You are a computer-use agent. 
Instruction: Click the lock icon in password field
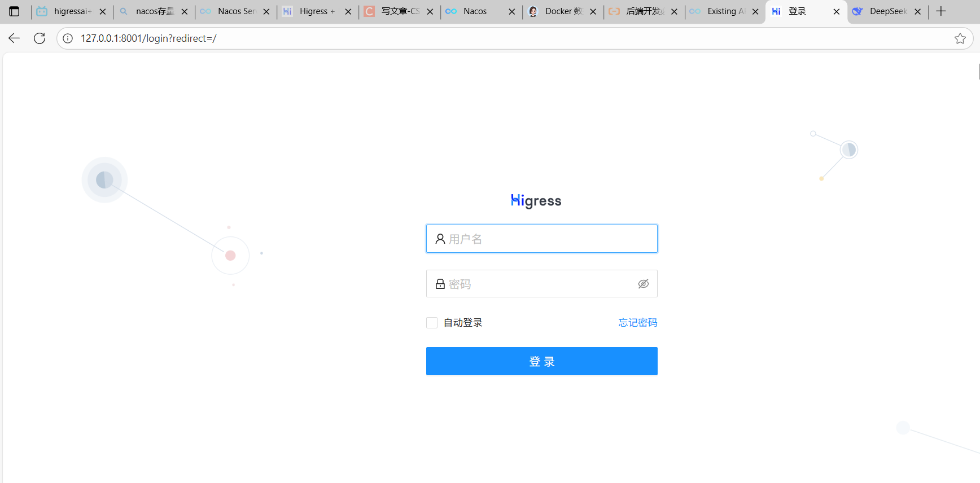pos(440,284)
